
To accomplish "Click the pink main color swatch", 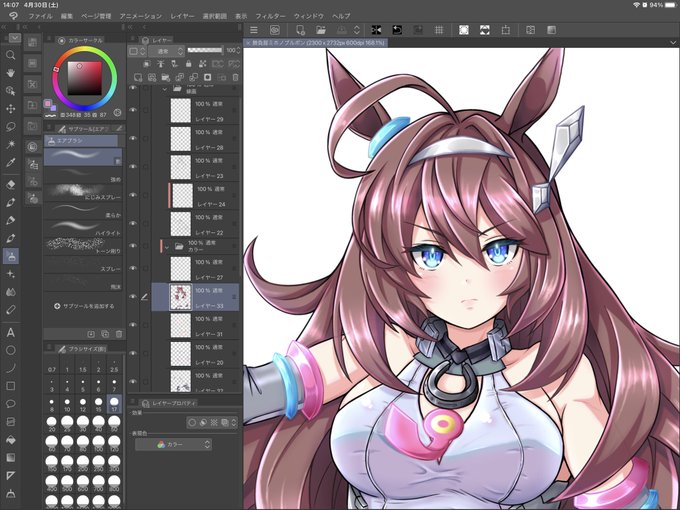I will [47, 104].
